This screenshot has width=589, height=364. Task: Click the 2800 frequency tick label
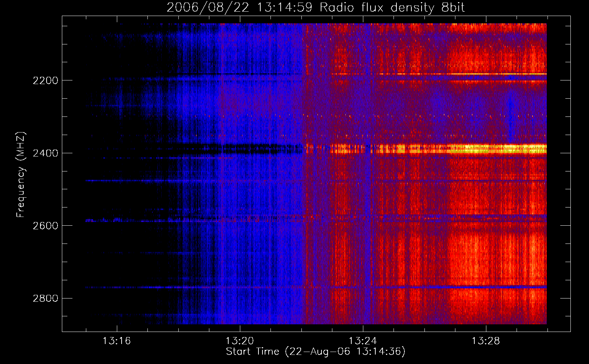pos(46,298)
